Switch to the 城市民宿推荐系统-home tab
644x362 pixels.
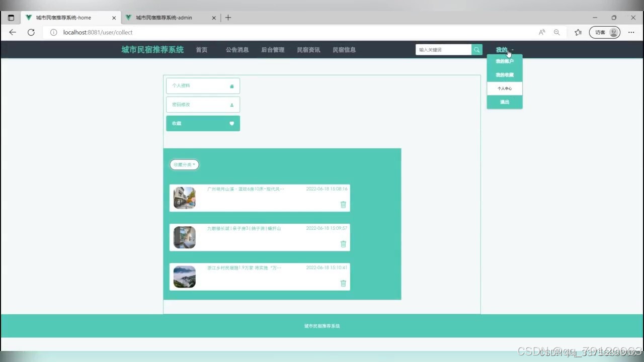[70, 18]
